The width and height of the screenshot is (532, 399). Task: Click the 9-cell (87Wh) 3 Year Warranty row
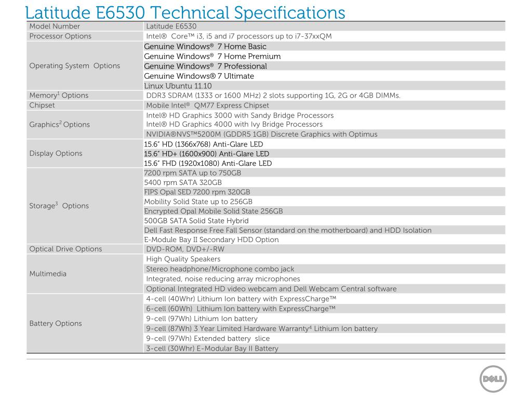[x=324, y=328]
